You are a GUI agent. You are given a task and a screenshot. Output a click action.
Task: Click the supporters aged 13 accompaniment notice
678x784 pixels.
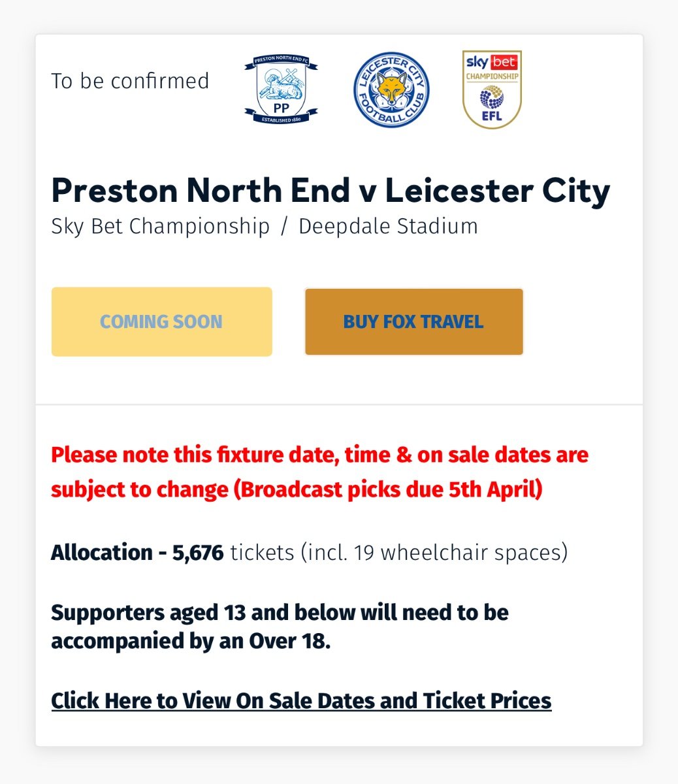(280, 627)
